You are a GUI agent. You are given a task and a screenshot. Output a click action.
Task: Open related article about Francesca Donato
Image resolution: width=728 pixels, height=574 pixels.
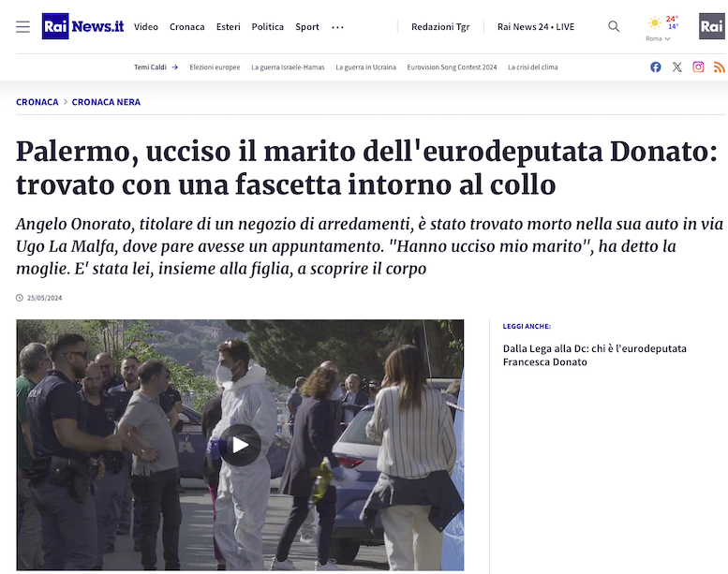594,355
